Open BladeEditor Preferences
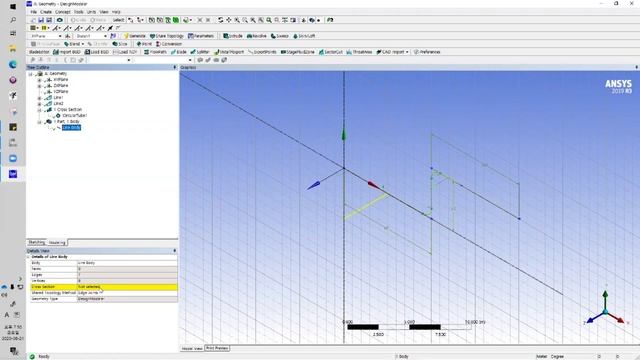This screenshot has width=640, height=360. [427, 52]
